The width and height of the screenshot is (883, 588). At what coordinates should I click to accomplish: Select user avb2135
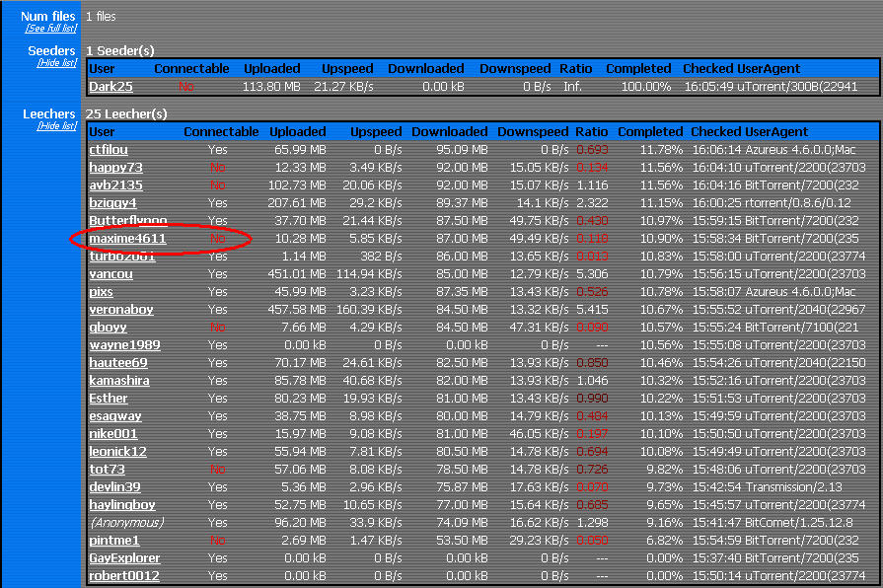[x=115, y=185]
